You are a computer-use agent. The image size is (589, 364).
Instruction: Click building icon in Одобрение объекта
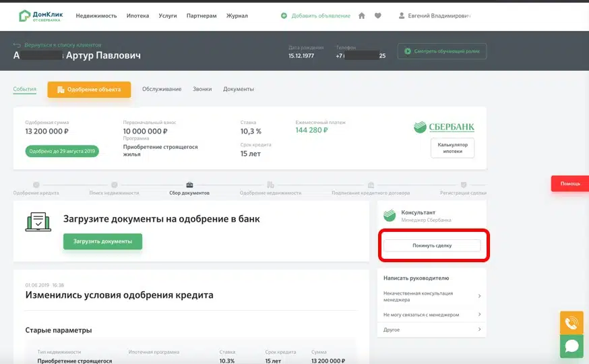[61, 90]
